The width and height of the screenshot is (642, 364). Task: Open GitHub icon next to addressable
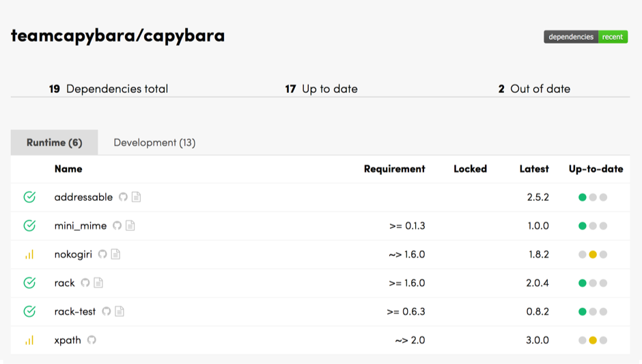pyautogui.click(x=124, y=197)
